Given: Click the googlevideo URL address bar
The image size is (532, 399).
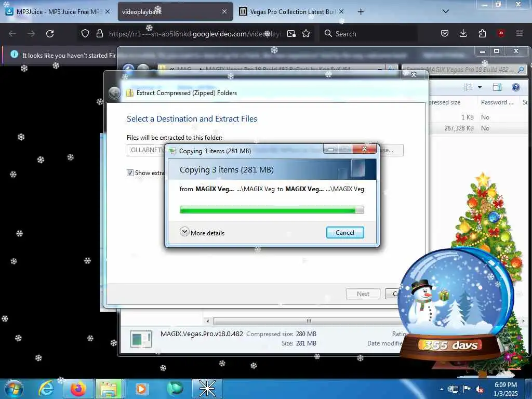Looking at the screenshot, I should tap(195, 34).
